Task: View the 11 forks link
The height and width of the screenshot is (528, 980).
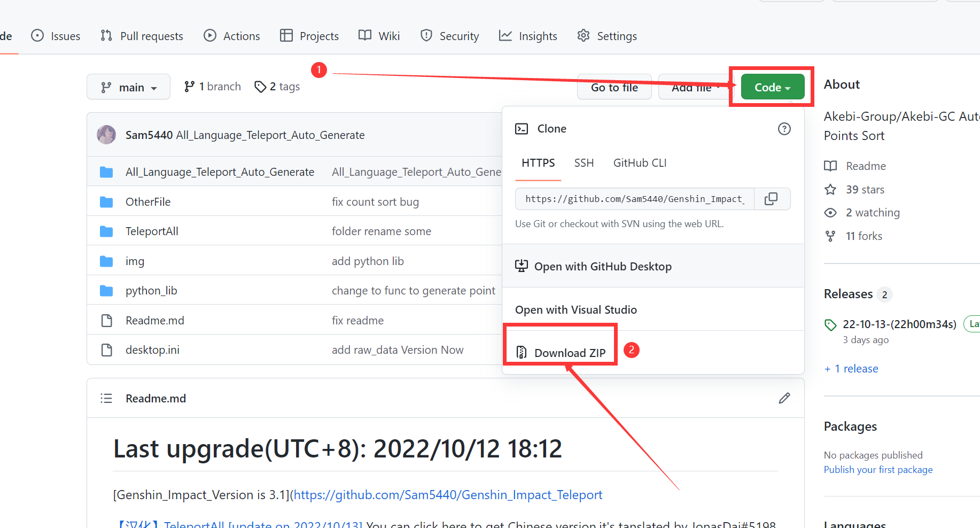Action: (x=853, y=236)
